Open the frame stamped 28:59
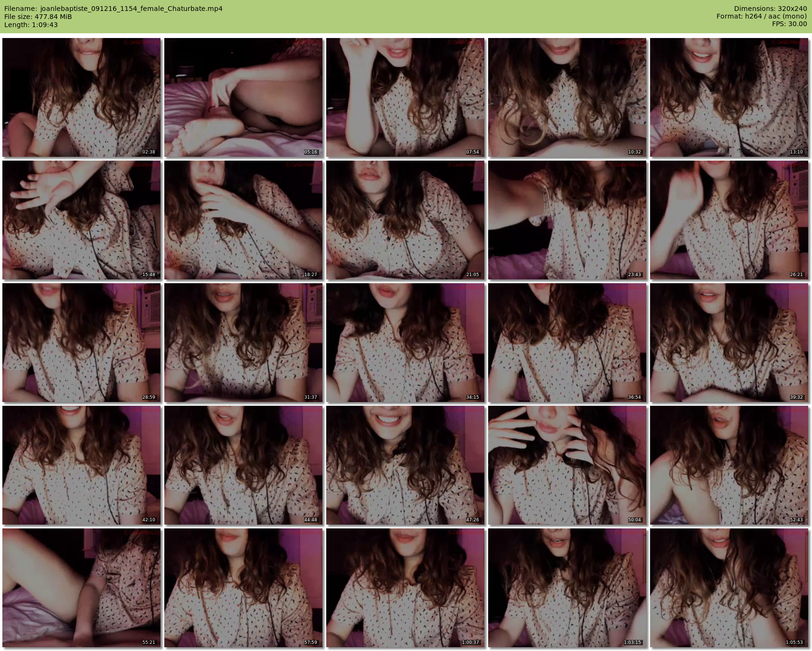The image size is (812, 651). (x=82, y=343)
